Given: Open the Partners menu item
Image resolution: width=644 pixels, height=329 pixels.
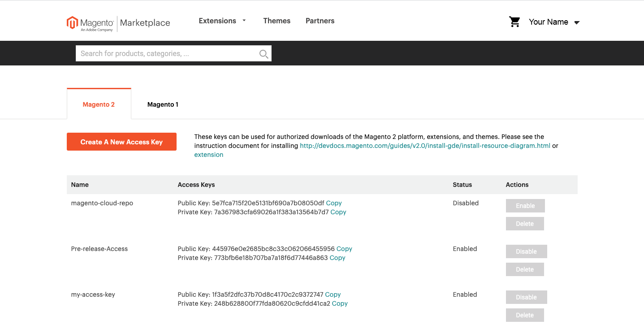Looking at the screenshot, I should coord(320,21).
